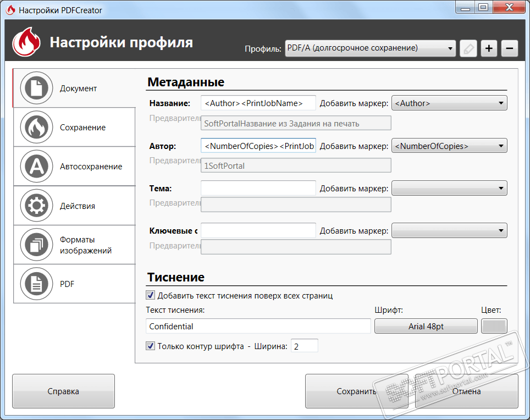Open the Автор marker dropdown <NumberOfCopies>
This screenshot has height=420, width=530.
(x=449, y=146)
